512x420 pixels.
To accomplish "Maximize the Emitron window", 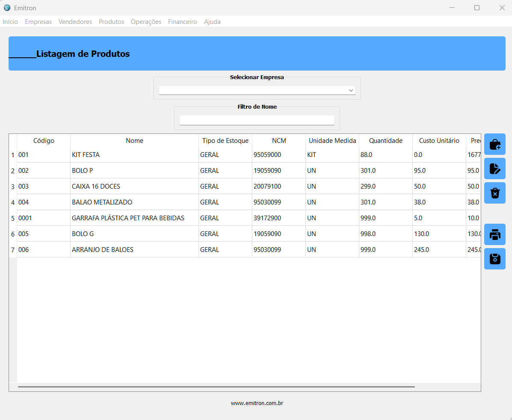I will pos(476,8).
